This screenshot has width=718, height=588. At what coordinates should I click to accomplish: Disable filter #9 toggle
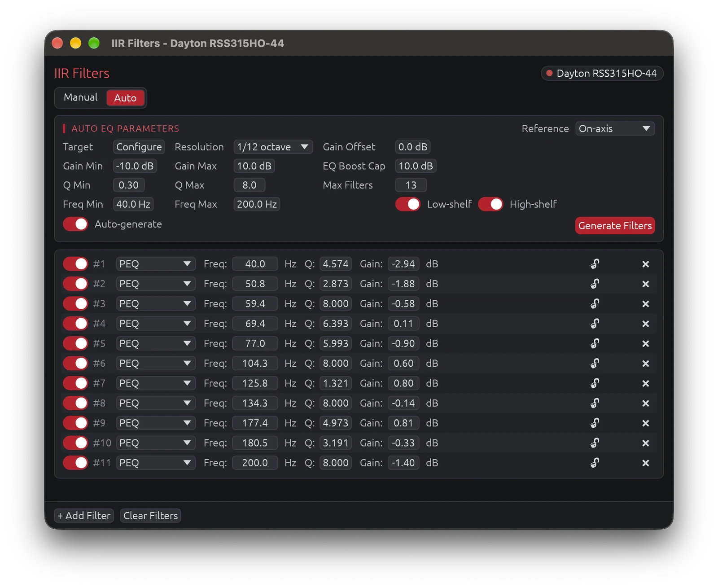(75, 423)
